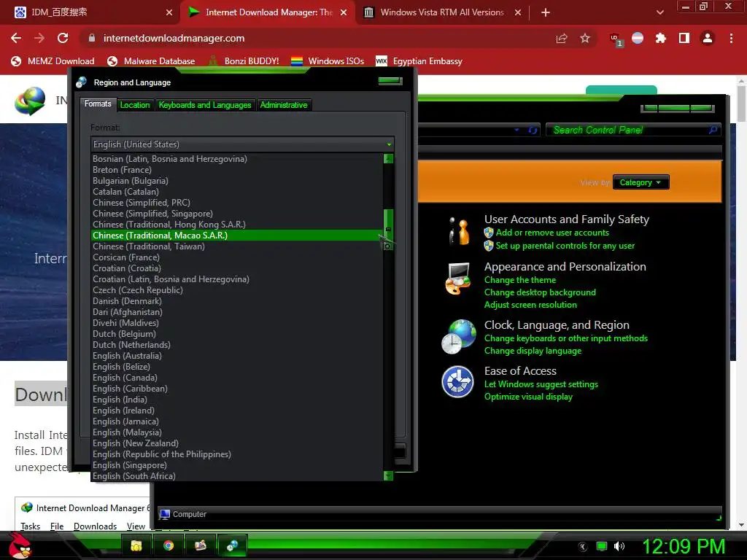
Task: Click Let Windows suggest settings
Action: coord(541,384)
